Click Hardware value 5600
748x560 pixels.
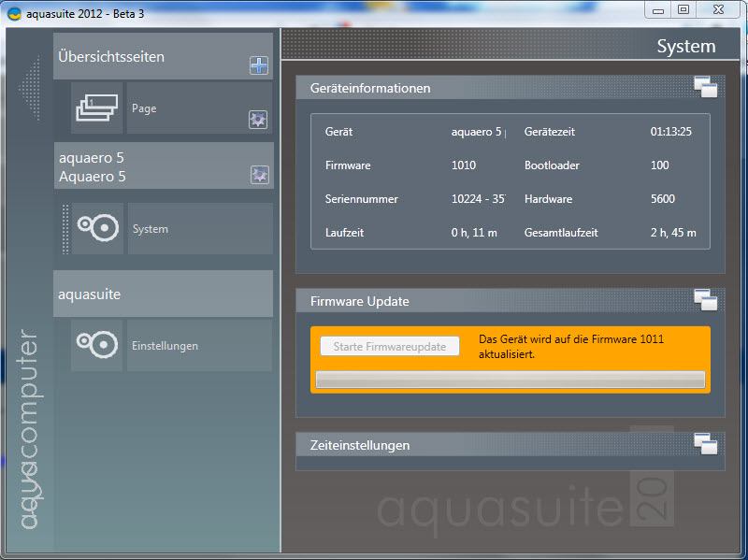663,199
